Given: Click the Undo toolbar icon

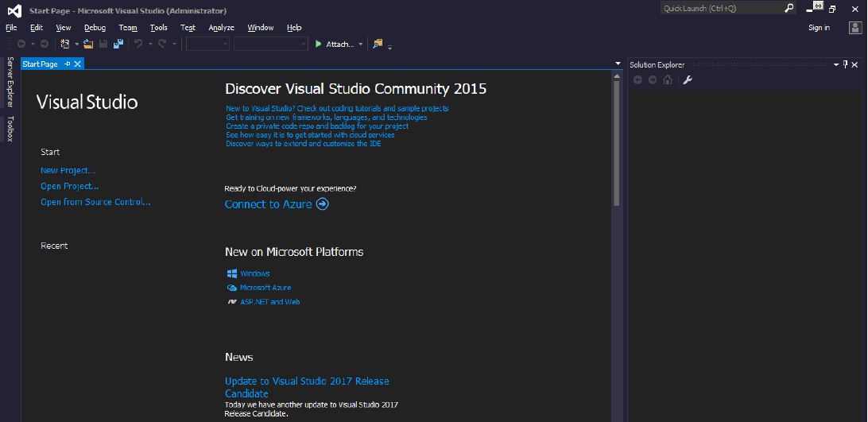Looking at the screenshot, I should pos(138,45).
